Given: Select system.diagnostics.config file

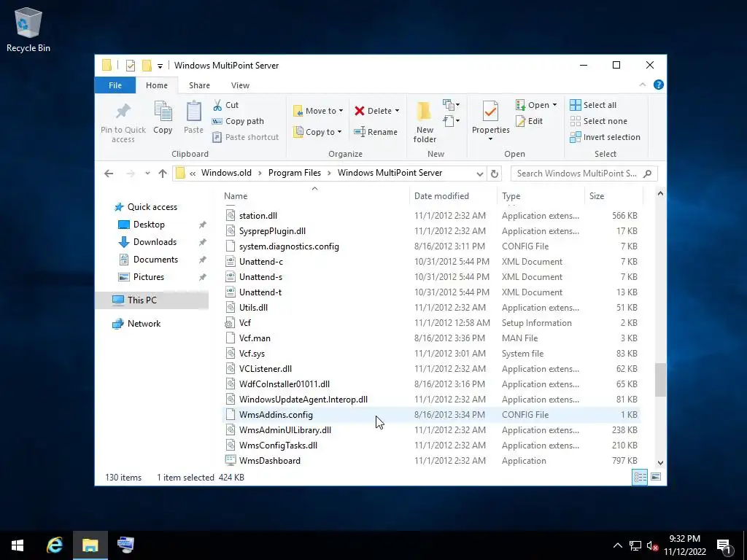Looking at the screenshot, I should (x=431, y=246).
